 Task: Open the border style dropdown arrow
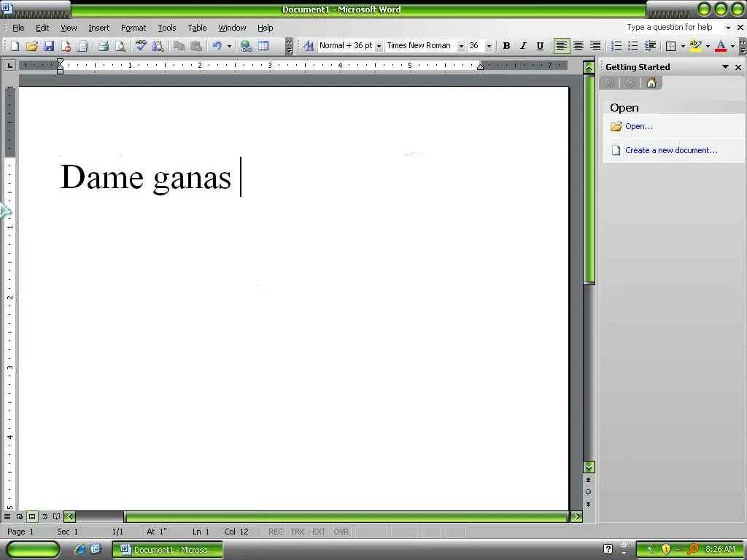coord(683,46)
